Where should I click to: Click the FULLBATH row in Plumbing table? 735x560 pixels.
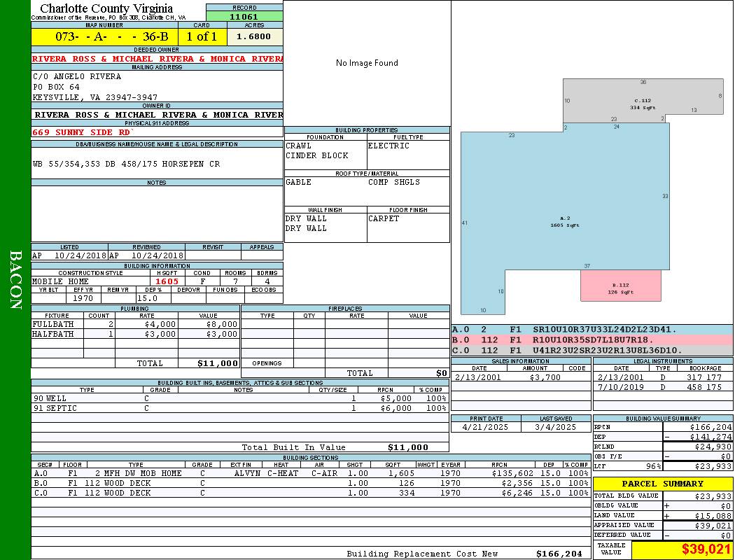(135, 324)
